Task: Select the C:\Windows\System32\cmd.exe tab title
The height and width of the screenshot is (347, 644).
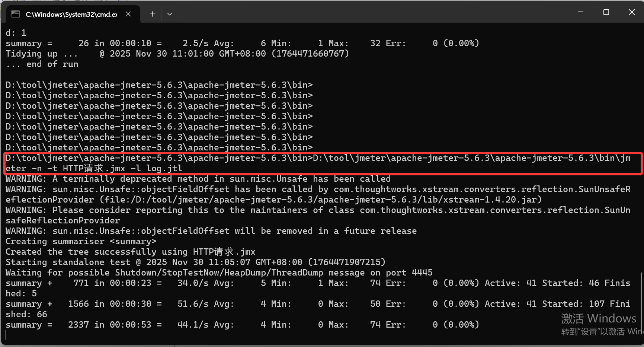Action: (x=71, y=14)
